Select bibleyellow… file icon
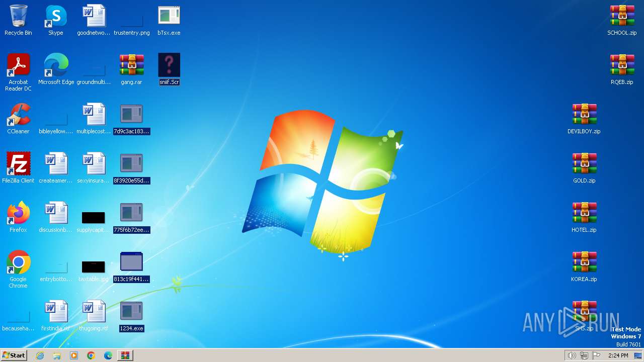This screenshot has width=644, height=362. [x=56, y=119]
